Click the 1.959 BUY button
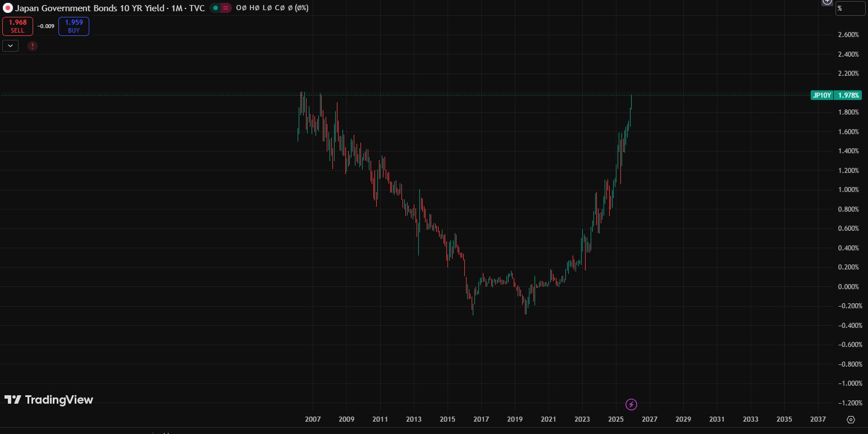The height and width of the screenshot is (434, 868). [74, 26]
